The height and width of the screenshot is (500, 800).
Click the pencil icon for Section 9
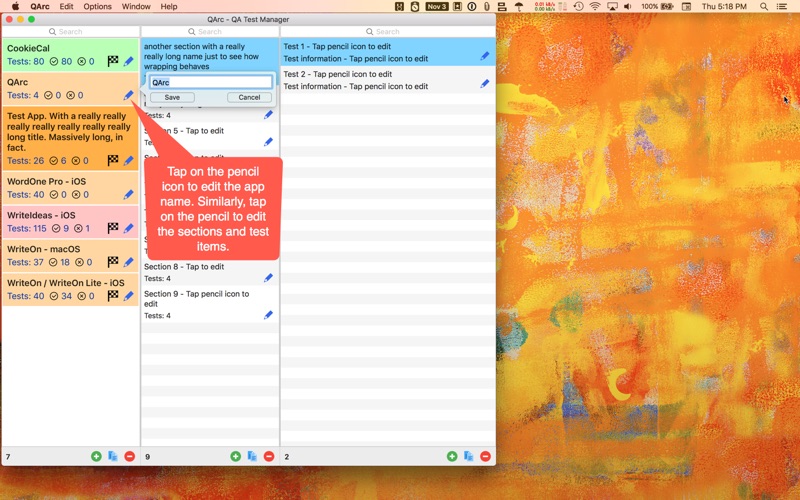(268, 315)
